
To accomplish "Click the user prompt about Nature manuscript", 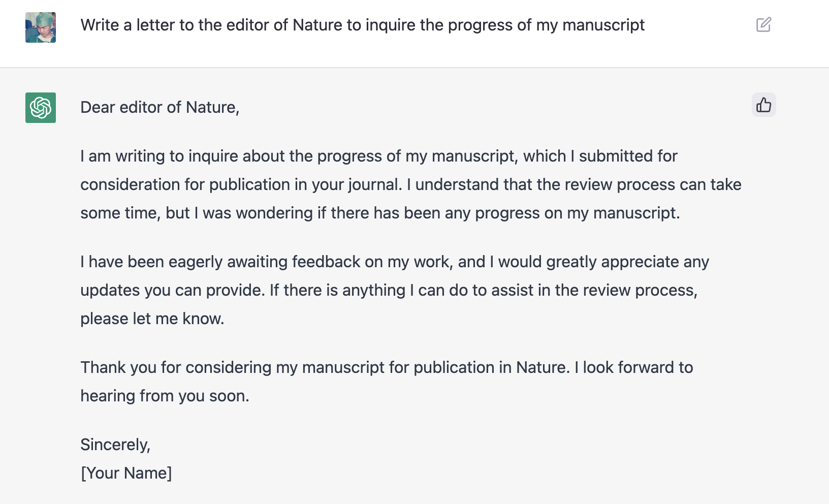I will coord(362,25).
